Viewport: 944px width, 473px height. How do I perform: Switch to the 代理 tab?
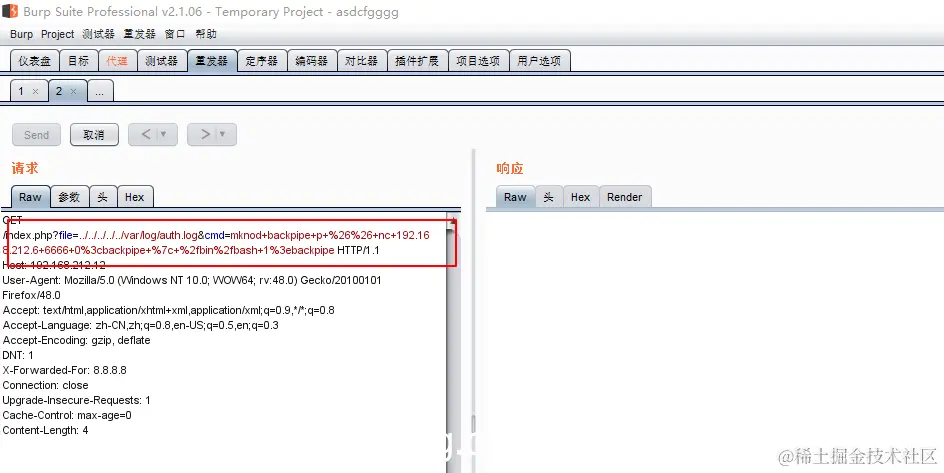117,61
